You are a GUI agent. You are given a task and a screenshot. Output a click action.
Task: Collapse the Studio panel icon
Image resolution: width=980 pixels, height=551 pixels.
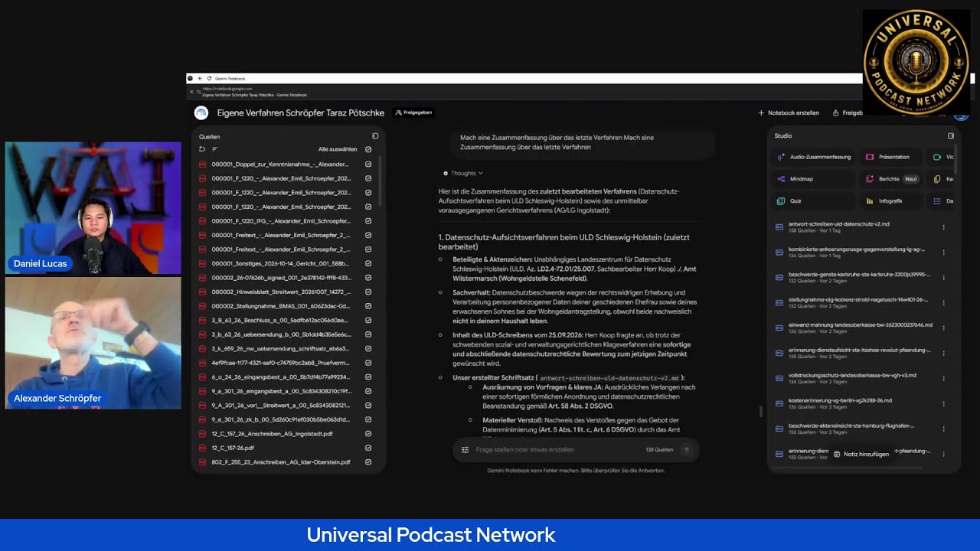pyautogui.click(x=951, y=136)
